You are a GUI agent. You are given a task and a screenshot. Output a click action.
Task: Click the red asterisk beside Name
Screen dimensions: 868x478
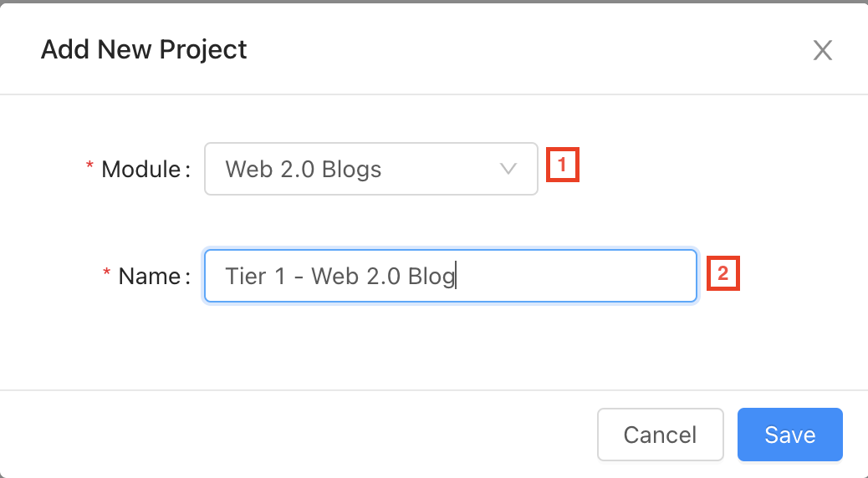pos(106,275)
